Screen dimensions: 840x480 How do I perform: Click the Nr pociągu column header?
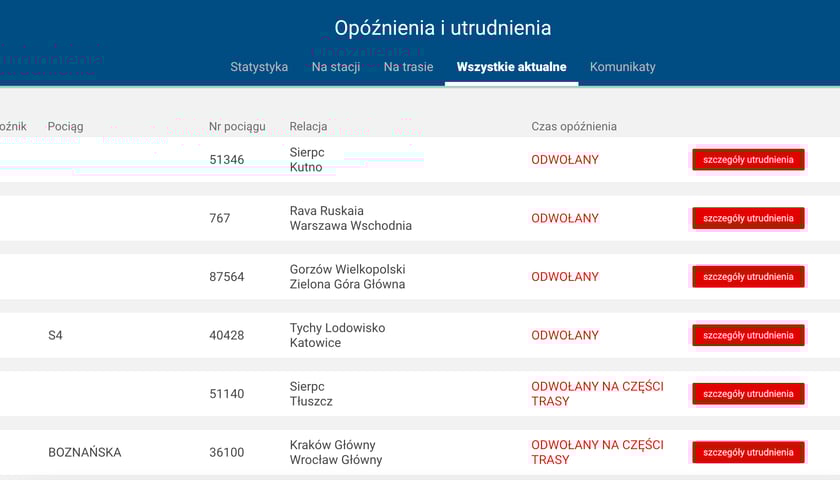pos(237,126)
